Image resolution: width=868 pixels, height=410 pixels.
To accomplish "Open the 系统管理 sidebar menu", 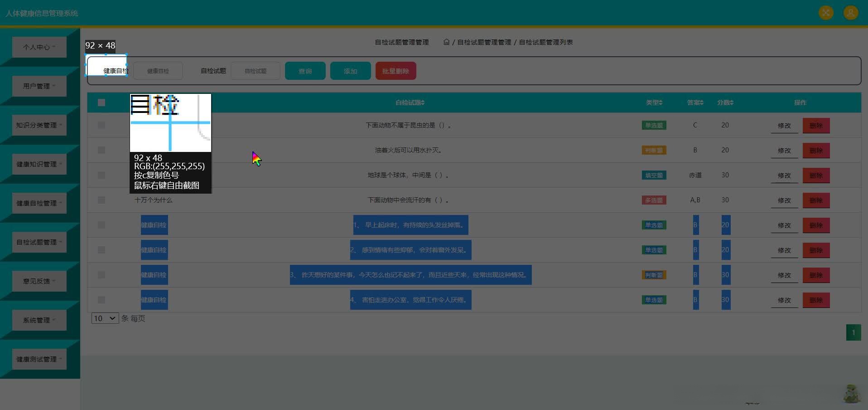I will point(39,320).
